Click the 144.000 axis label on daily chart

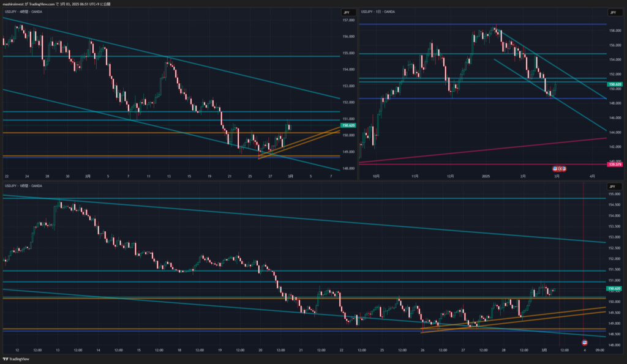point(615,132)
